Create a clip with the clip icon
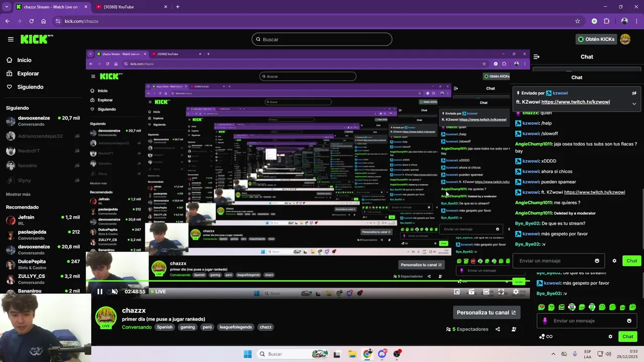Screen dimensions: 644x362 click(471, 292)
